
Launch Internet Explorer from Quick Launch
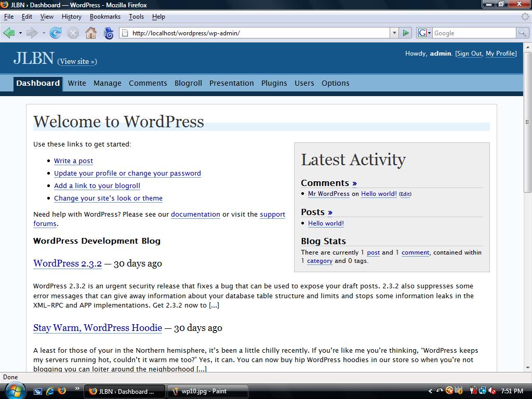coord(50,391)
